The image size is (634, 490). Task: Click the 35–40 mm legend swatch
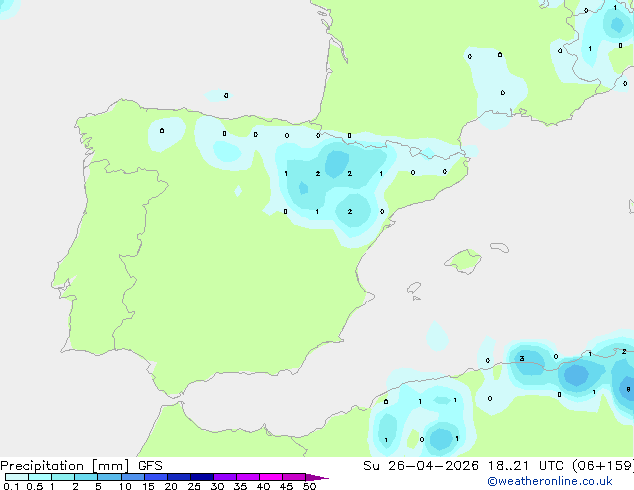[x=247, y=477]
